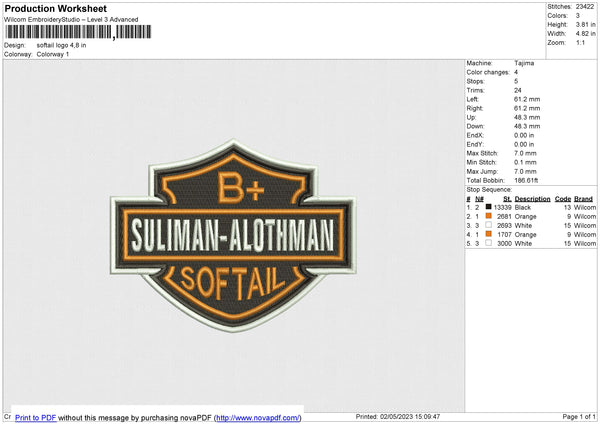Click the orange swatch in stop 2
600x424 pixels.
488,216
